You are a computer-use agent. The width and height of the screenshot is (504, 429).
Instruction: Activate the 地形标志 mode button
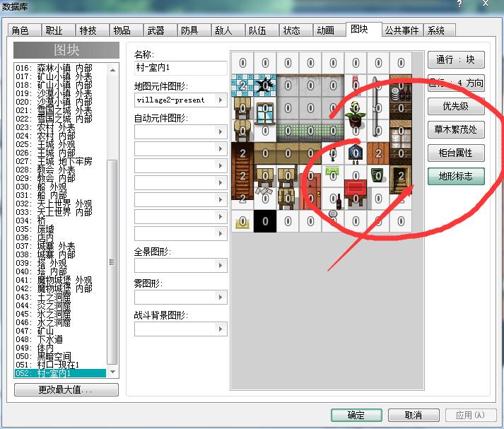(x=456, y=176)
